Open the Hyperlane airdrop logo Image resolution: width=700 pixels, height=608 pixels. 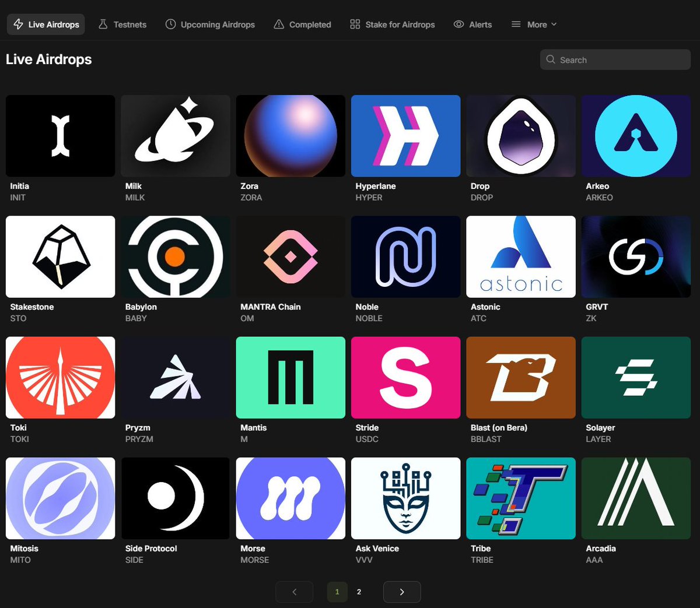point(405,135)
